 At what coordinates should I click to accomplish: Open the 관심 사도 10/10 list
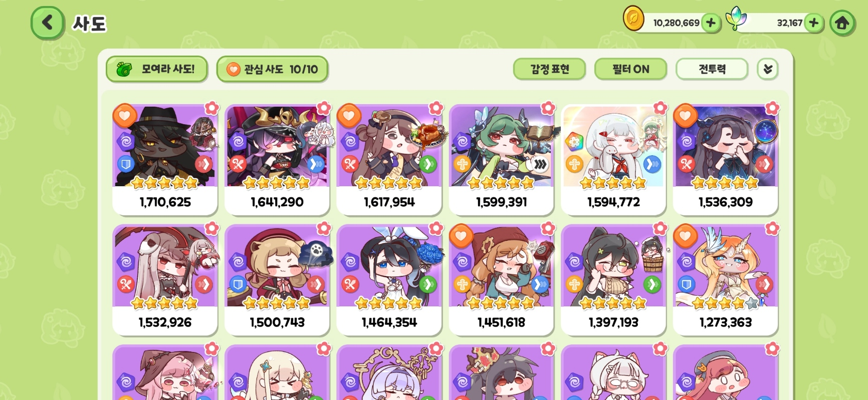pyautogui.click(x=272, y=69)
